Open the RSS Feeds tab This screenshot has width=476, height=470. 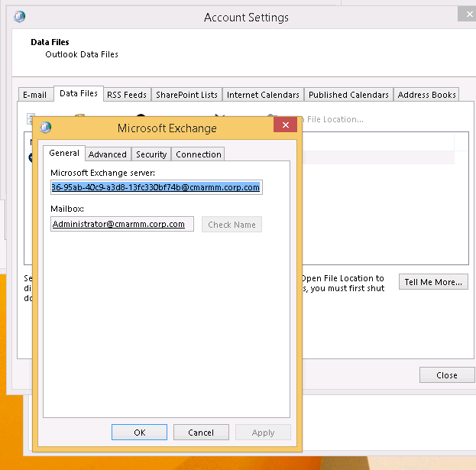coord(126,95)
